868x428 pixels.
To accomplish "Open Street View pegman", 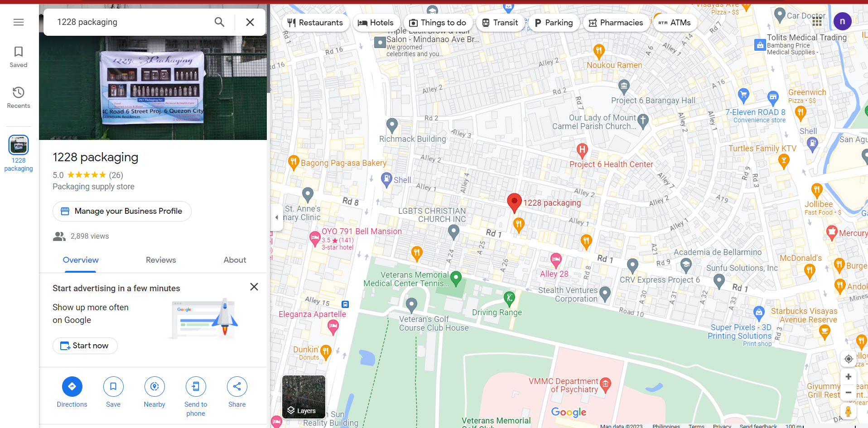I will pyautogui.click(x=849, y=412).
